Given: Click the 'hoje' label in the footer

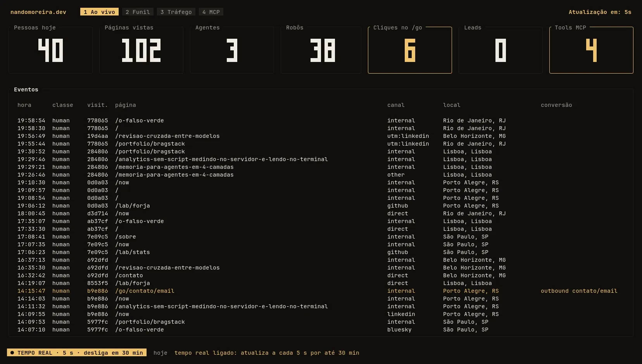Looking at the screenshot, I should [x=160, y=353].
